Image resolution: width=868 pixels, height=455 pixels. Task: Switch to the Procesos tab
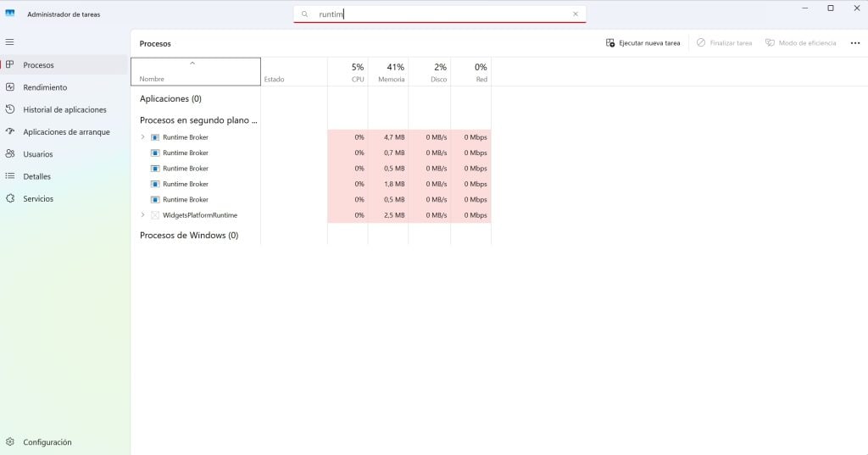click(64, 64)
